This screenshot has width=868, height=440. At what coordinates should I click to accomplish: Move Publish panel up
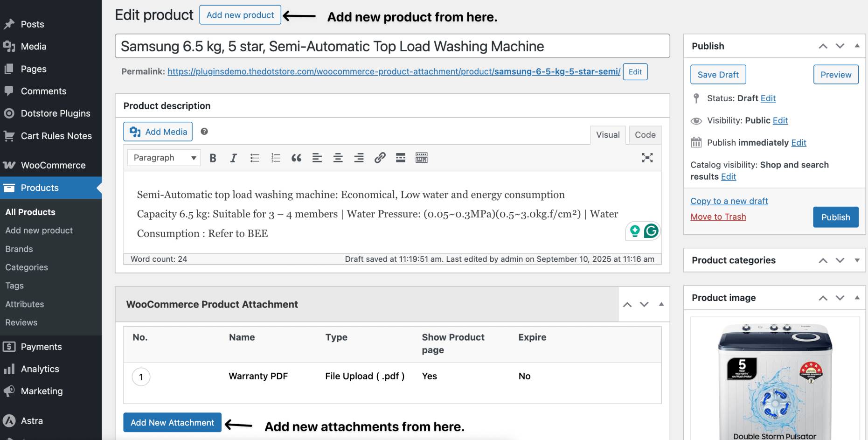coord(823,46)
